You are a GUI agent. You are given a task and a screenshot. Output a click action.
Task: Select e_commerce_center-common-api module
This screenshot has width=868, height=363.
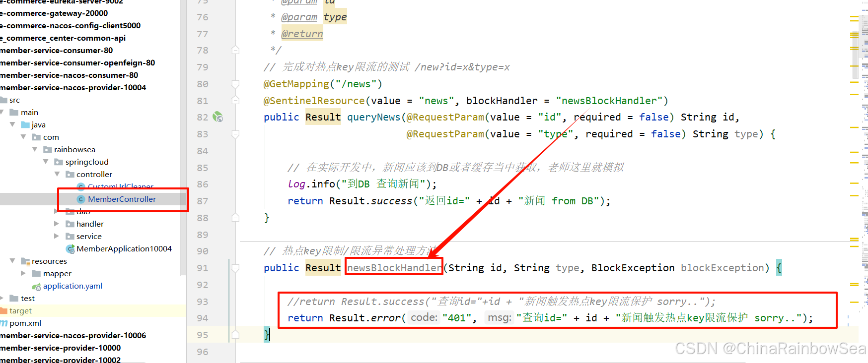point(63,38)
